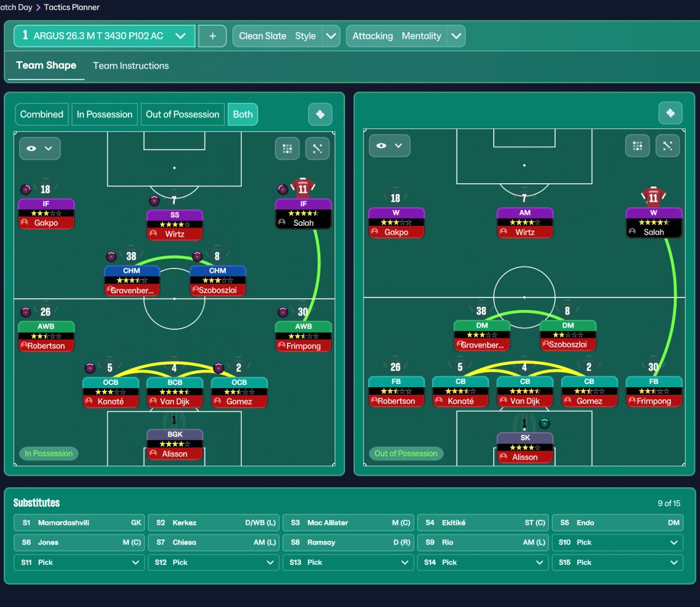Select the Combined view toggle

(42, 114)
